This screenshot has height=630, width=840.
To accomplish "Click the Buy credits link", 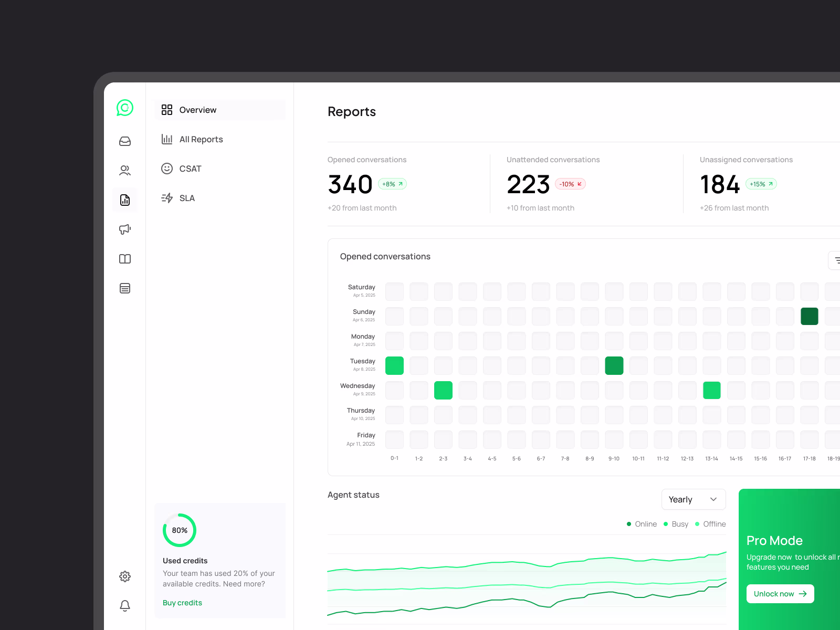I will click(x=182, y=602).
